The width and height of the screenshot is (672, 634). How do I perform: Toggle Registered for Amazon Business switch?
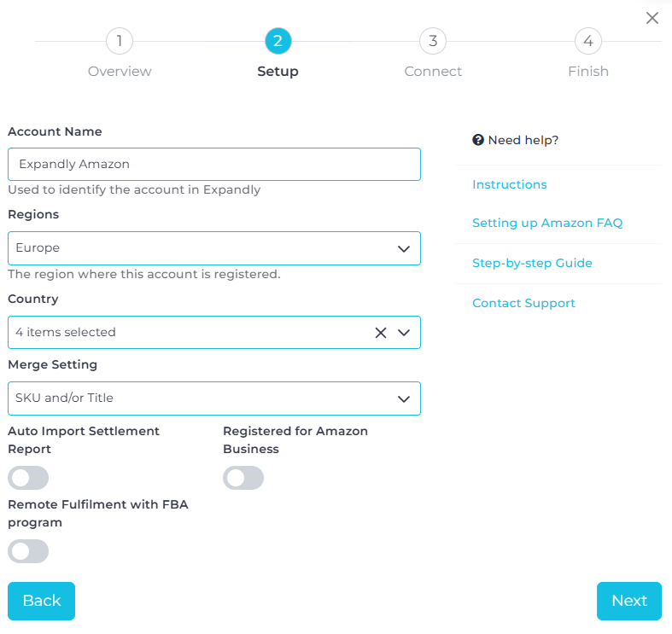[x=243, y=478]
